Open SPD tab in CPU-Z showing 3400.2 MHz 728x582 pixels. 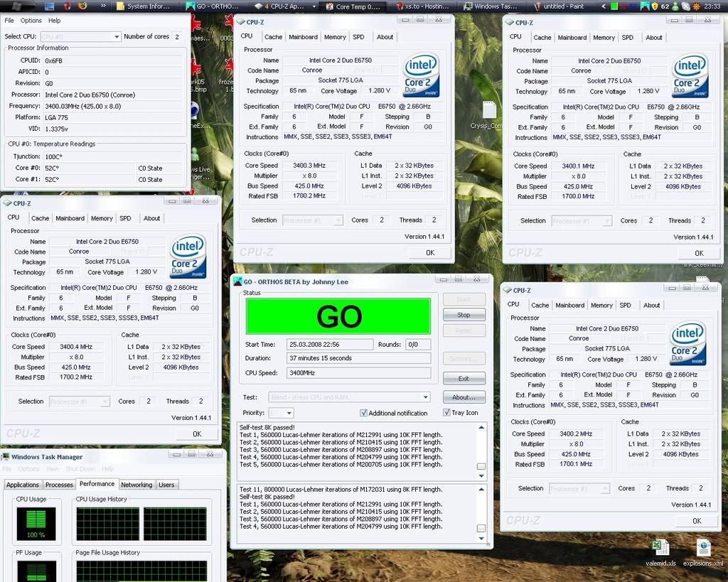[626, 306]
